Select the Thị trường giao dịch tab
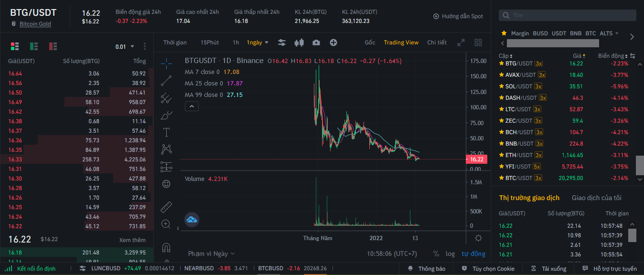Image resolution: width=644 pixels, height=275 pixels. [x=529, y=198]
